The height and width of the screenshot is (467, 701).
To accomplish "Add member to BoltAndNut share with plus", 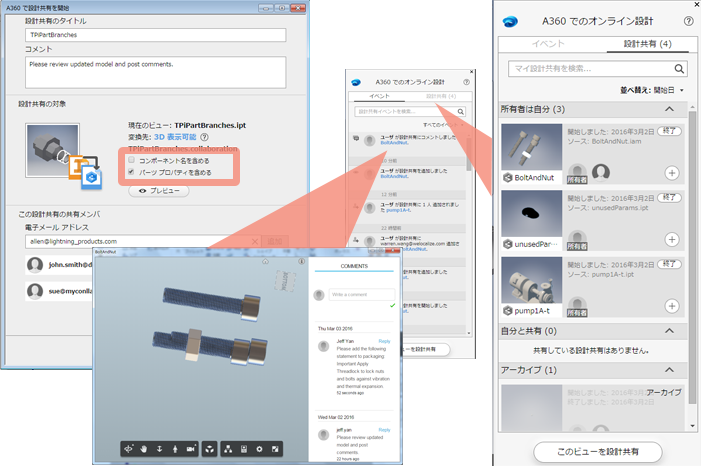I will (x=672, y=173).
